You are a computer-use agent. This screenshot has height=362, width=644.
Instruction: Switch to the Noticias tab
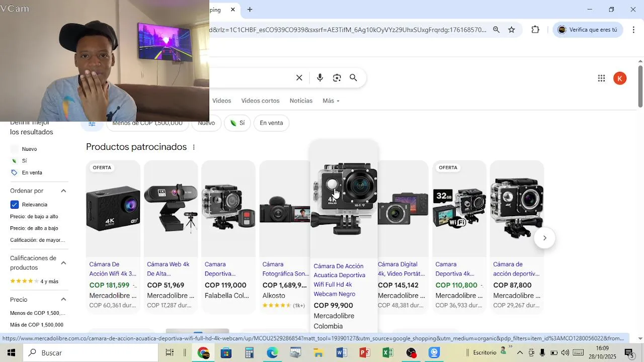301,101
